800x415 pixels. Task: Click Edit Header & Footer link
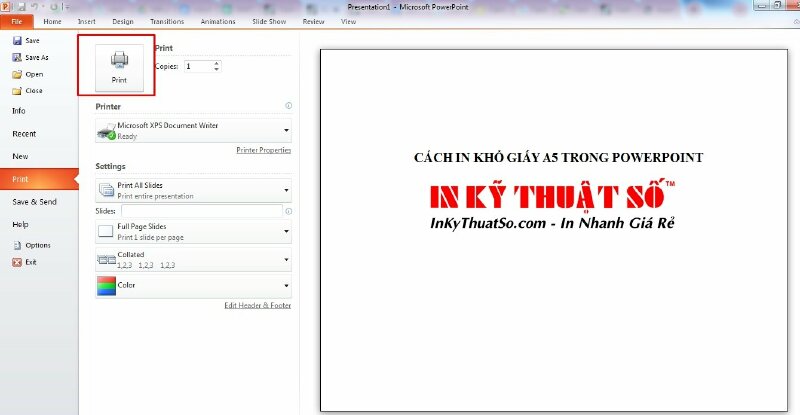257,305
